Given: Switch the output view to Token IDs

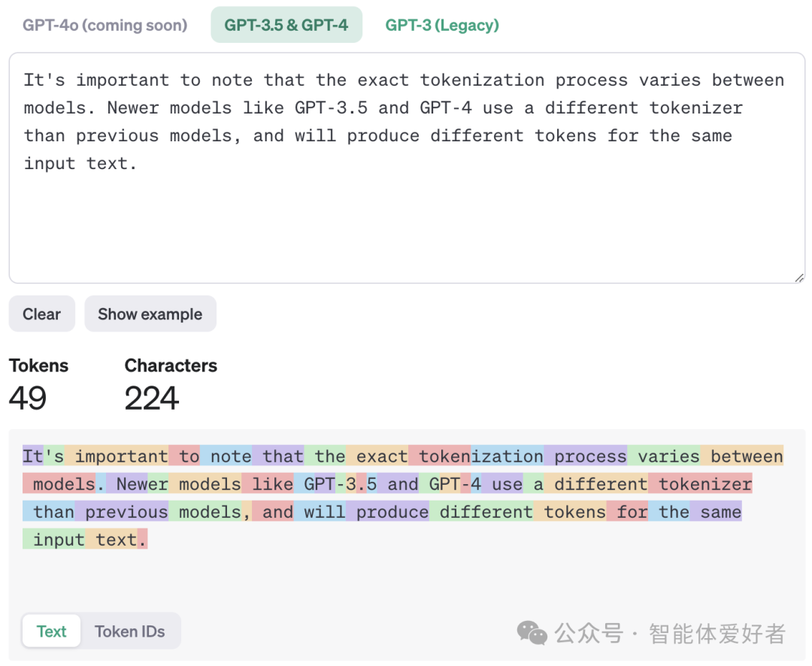Looking at the screenshot, I should pyautogui.click(x=129, y=631).
